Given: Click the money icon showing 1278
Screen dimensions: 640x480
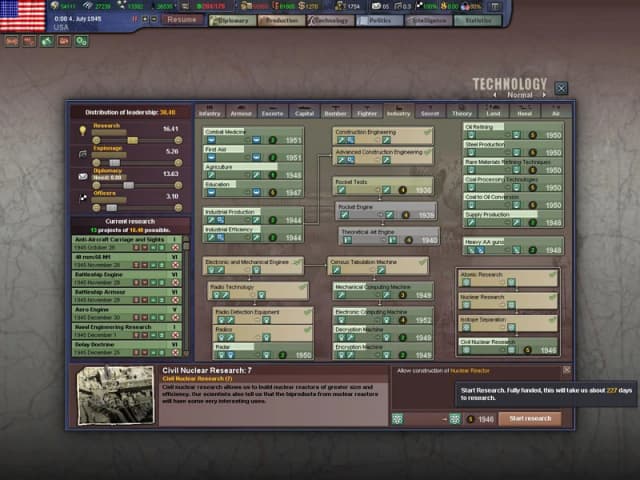Looking at the screenshot, I should click(x=301, y=6).
